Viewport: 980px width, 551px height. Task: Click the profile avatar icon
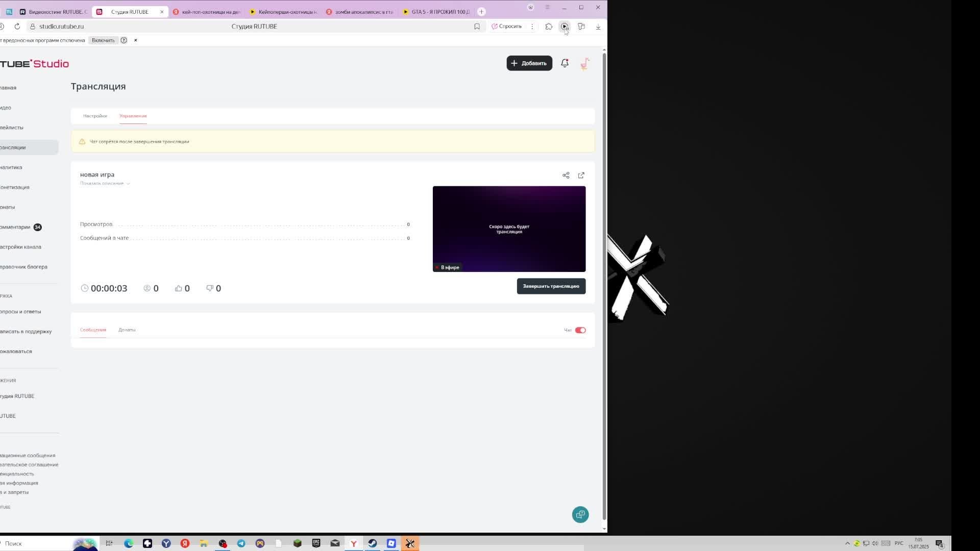click(585, 63)
